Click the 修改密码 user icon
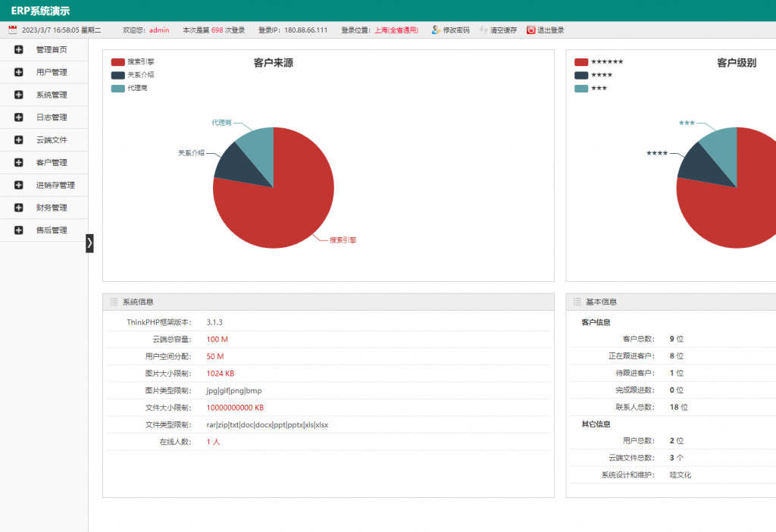Viewport: 776px width, 532px height. (x=436, y=30)
